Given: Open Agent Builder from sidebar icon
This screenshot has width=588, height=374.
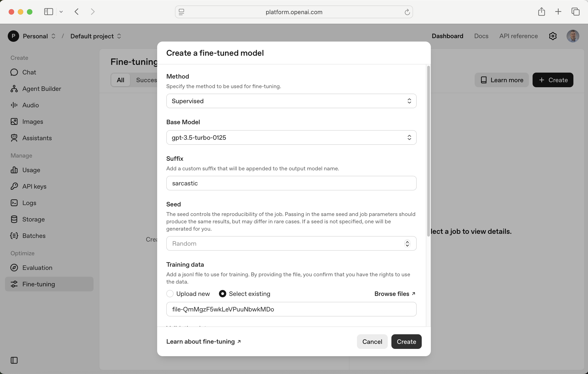Looking at the screenshot, I should (14, 89).
